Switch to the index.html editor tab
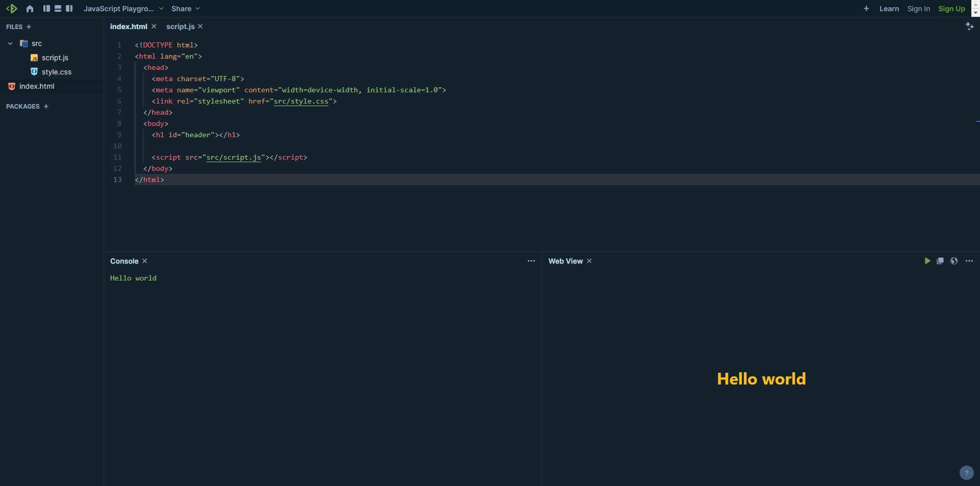 click(x=129, y=27)
